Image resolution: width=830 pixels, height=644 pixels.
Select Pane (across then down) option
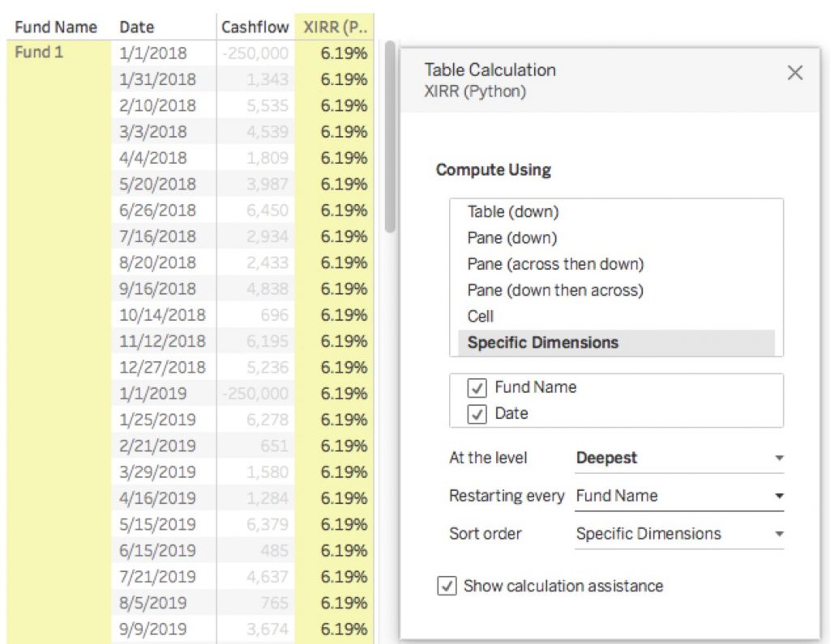click(x=555, y=264)
